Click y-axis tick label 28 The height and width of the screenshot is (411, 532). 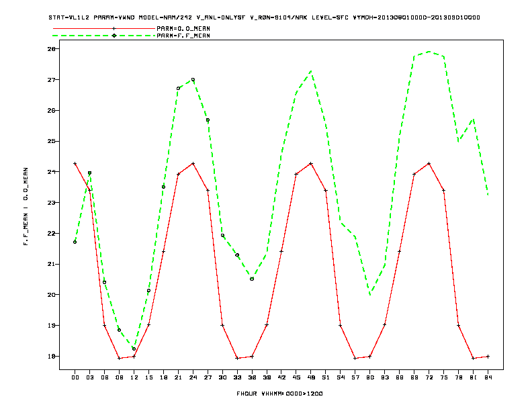coord(52,49)
